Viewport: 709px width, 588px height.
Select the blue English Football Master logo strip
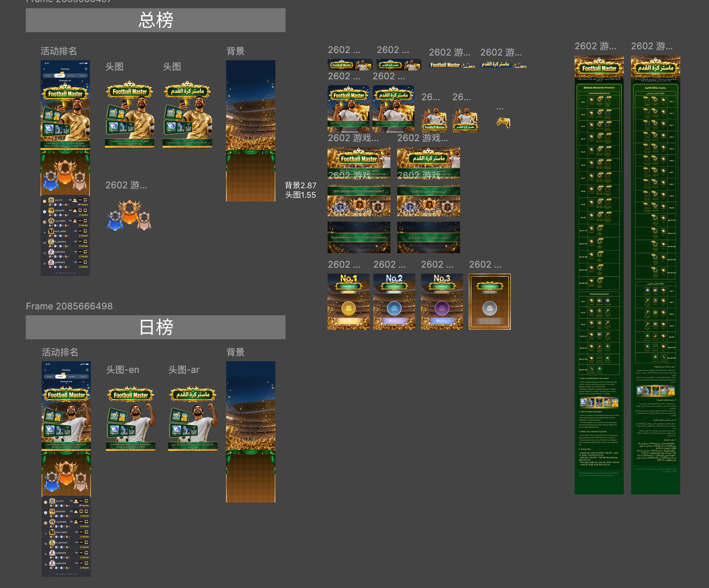point(453,65)
